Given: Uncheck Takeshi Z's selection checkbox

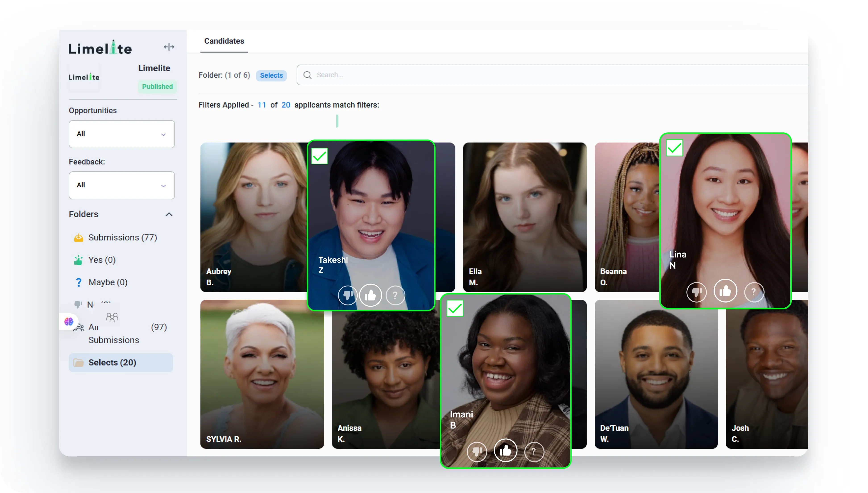Looking at the screenshot, I should tap(319, 156).
